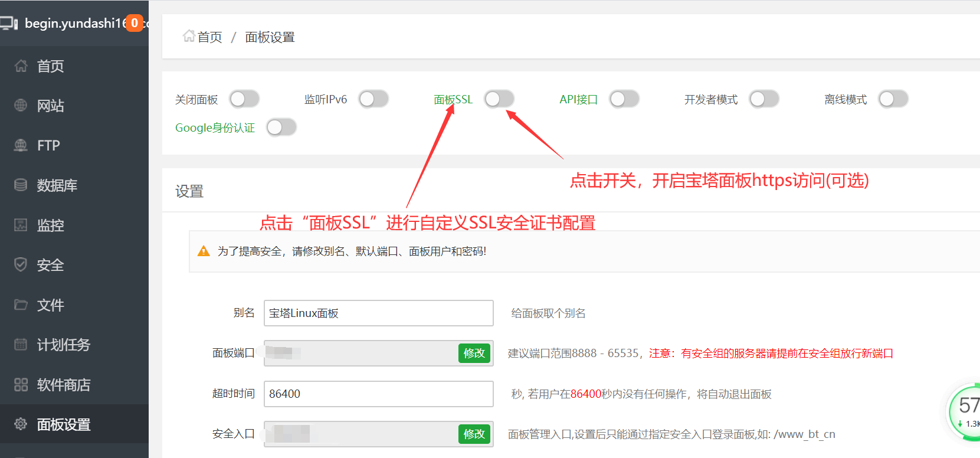Turn on the Google身份认证 switch
Screen dimensions: 980x458
pos(281,127)
